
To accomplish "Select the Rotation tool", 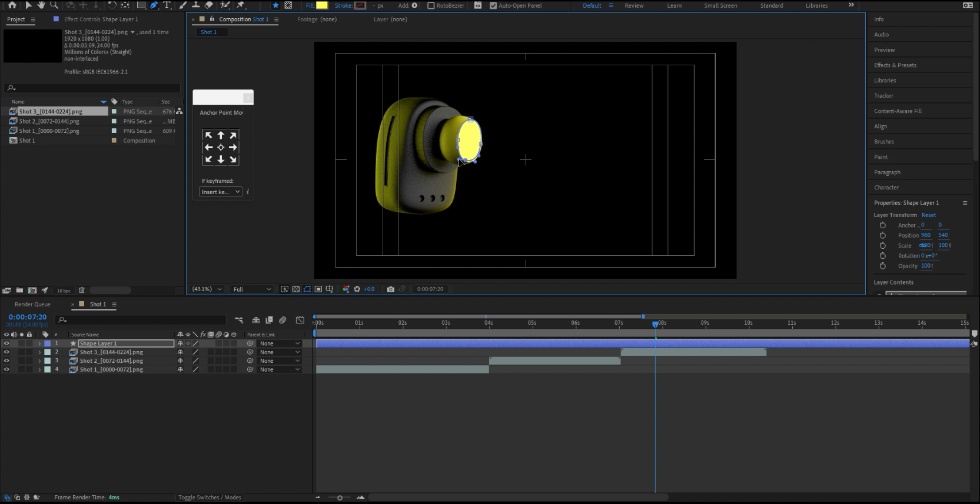I will (112, 5).
